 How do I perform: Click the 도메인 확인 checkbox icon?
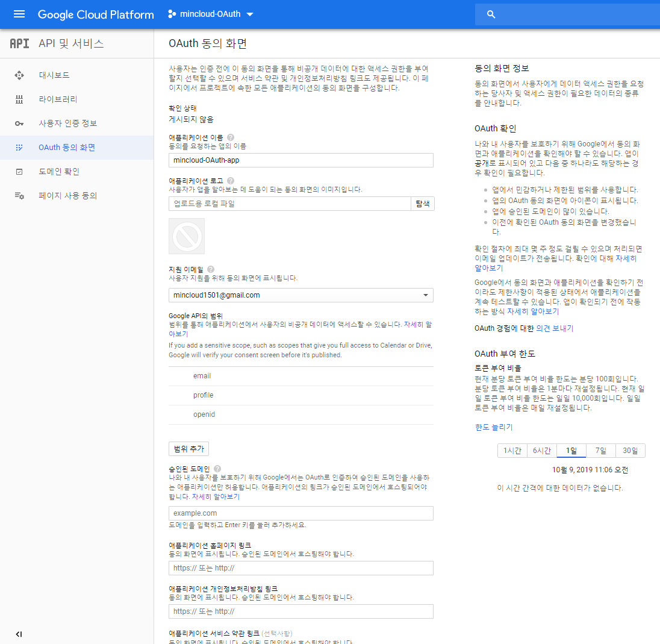(x=19, y=172)
